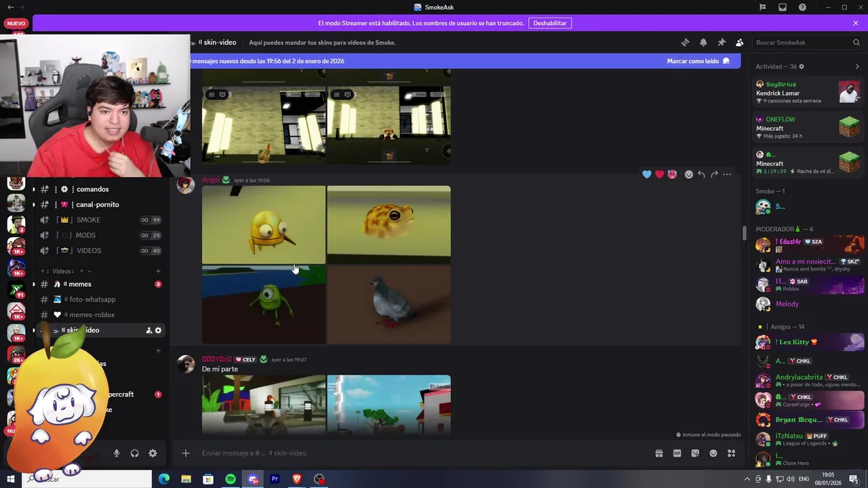Screen dimensions: 868x488
Task: Expand the canal-pornito channel arrow
Action: coord(33,205)
